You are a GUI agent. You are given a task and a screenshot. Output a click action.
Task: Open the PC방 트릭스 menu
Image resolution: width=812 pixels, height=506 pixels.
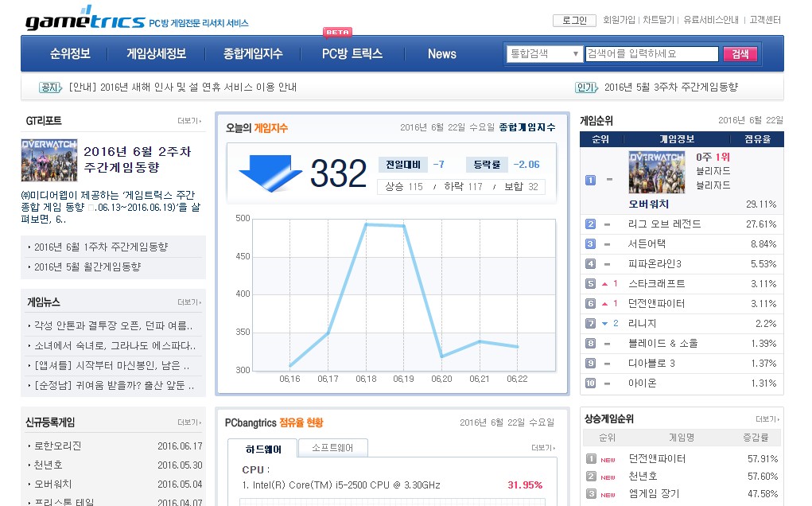[x=352, y=54]
